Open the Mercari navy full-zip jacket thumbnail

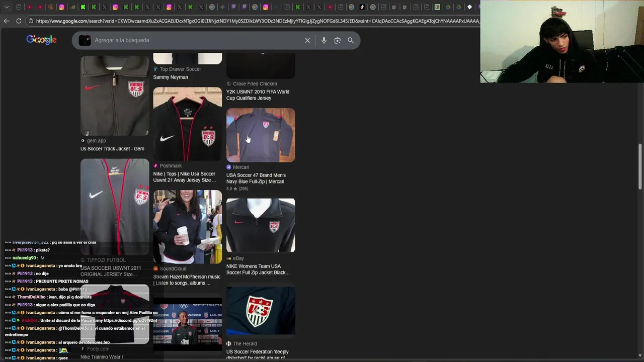261,135
